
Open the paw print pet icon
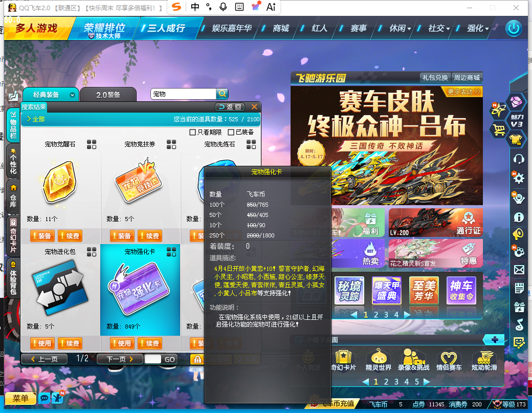519,251
